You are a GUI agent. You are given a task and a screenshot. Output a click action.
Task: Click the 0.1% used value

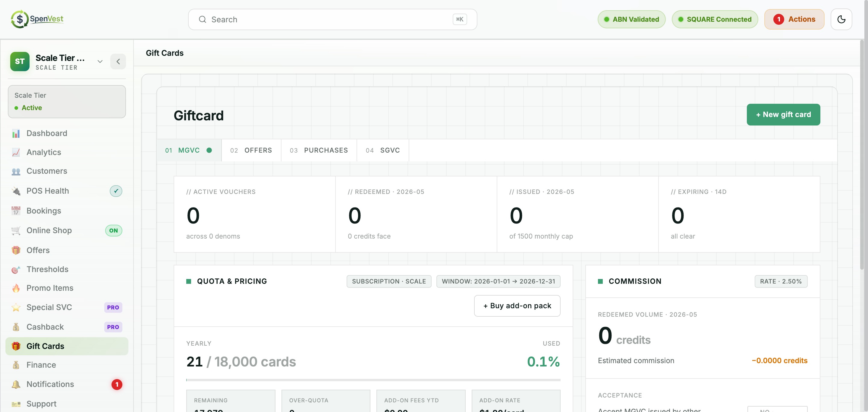coord(543,362)
